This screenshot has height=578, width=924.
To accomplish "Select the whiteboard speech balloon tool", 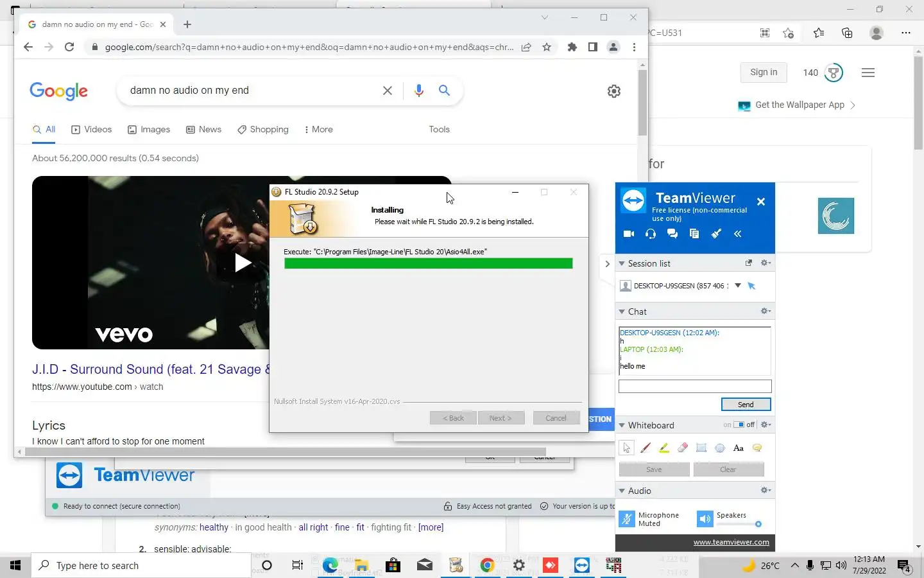I will coord(757,448).
